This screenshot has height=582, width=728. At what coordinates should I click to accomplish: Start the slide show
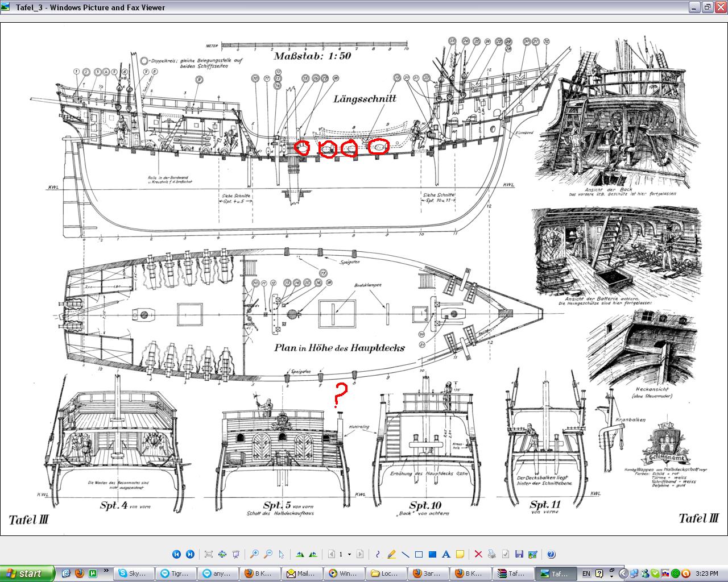pos(235,554)
